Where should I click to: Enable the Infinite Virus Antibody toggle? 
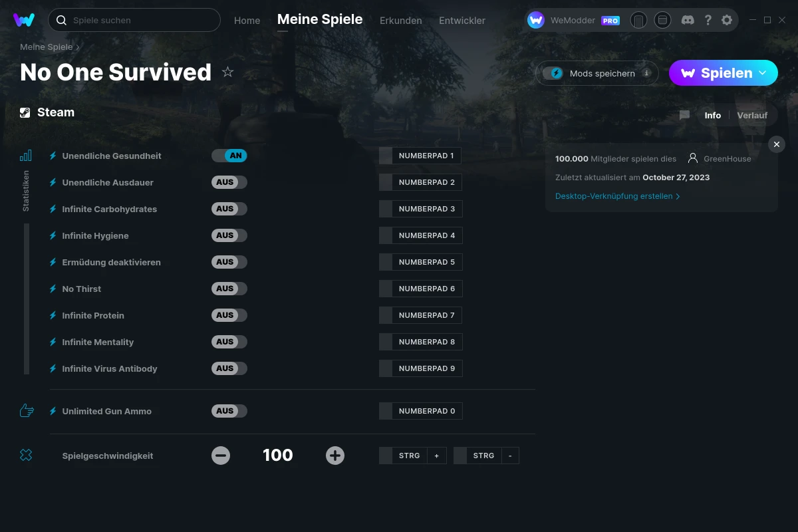coord(229,368)
